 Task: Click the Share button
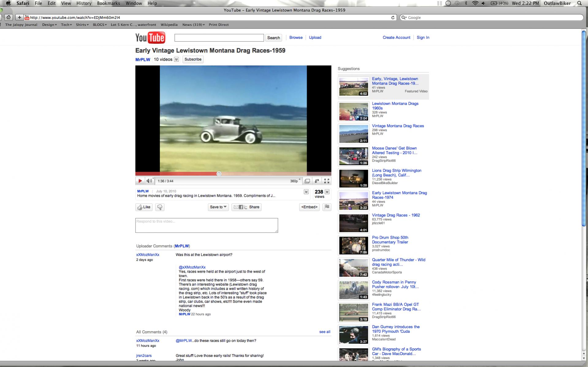pos(247,207)
